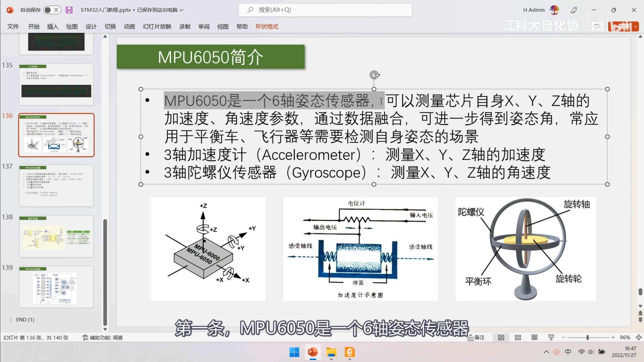Toggle the AutoSave switch
644x362 pixels.
pos(52,10)
